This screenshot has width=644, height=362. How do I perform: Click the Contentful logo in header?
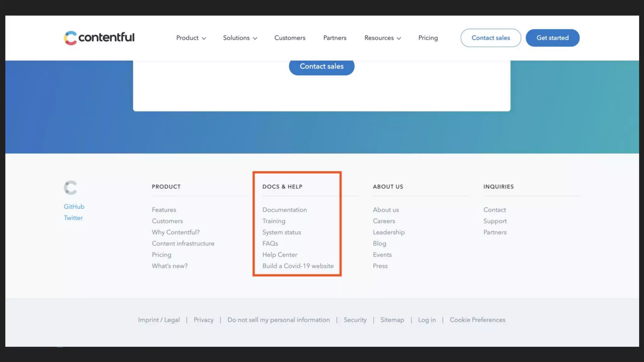99,38
